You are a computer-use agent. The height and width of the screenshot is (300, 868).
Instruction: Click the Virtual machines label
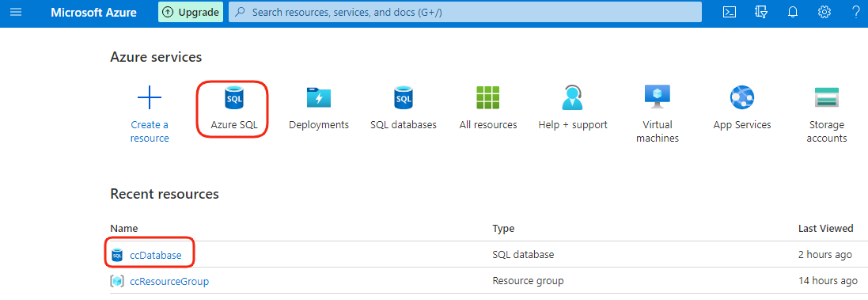pos(658,131)
